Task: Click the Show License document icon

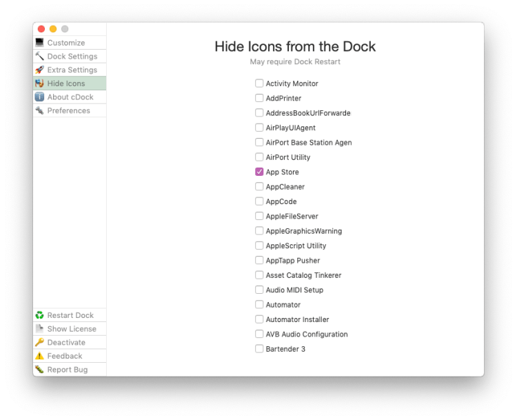Action: tap(39, 328)
